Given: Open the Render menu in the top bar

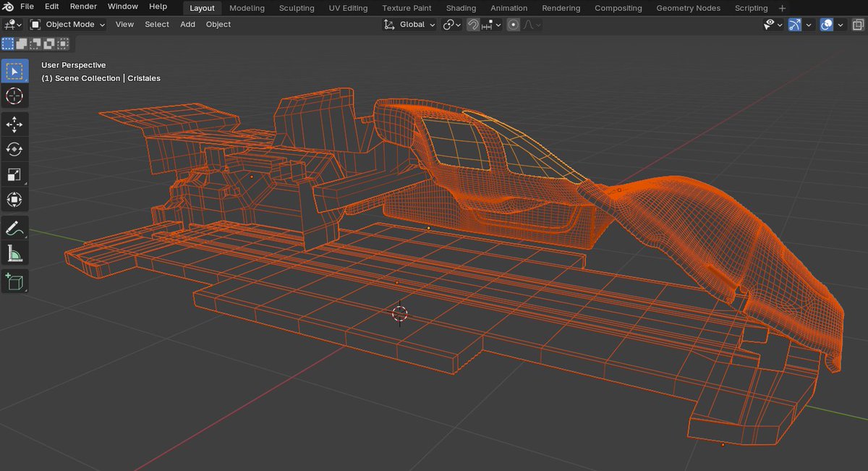Looking at the screenshot, I should pyautogui.click(x=82, y=7).
